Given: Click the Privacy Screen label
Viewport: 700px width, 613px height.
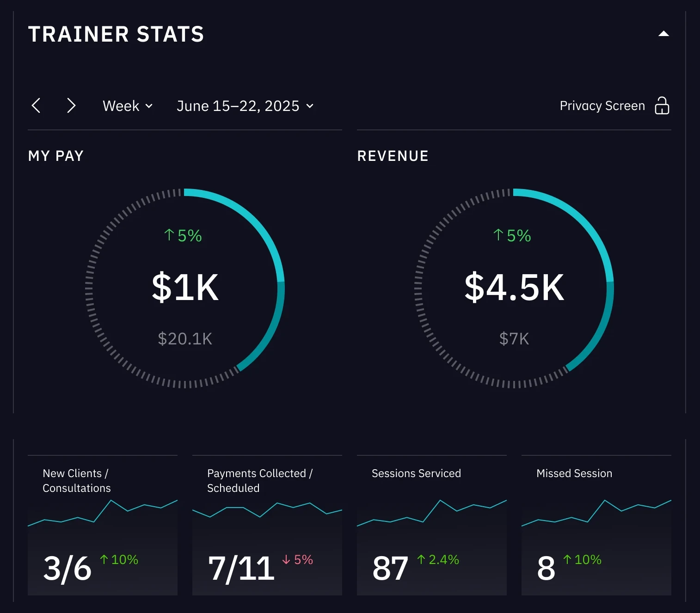Looking at the screenshot, I should tap(602, 106).
